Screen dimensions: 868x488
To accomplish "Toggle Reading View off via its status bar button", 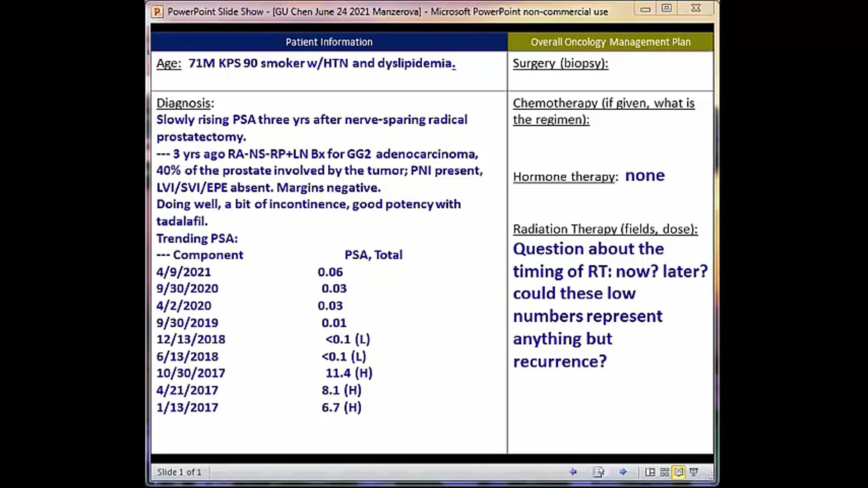I will pos(679,472).
